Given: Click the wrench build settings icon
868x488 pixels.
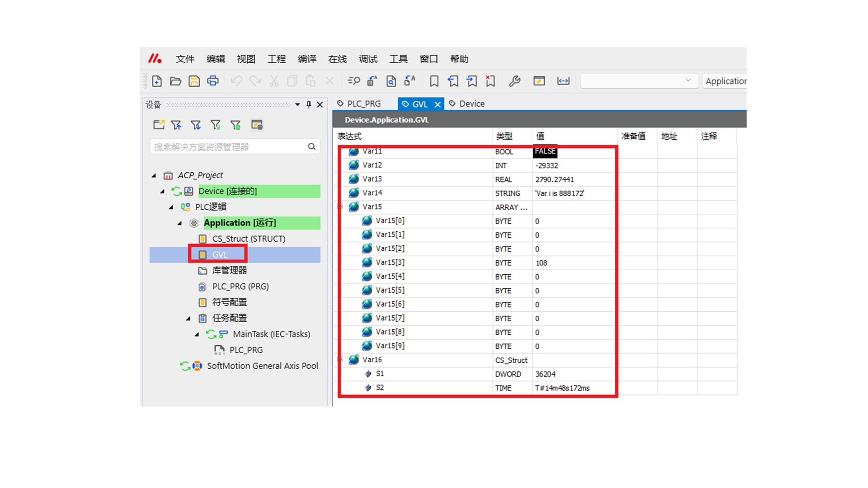Looking at the screenshot, I should point(514,81).
